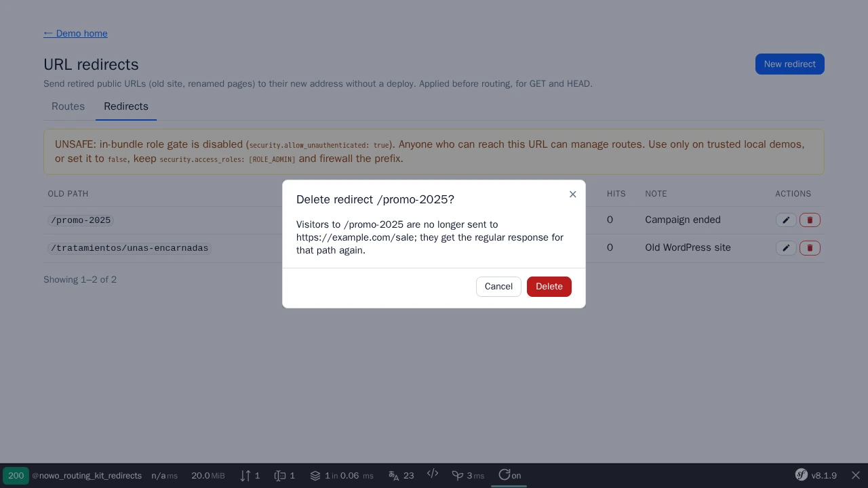The height and width of the screenshot is (488, 868).
Task: Toggle the refresh indicator set to on
Action: [509, 475]
